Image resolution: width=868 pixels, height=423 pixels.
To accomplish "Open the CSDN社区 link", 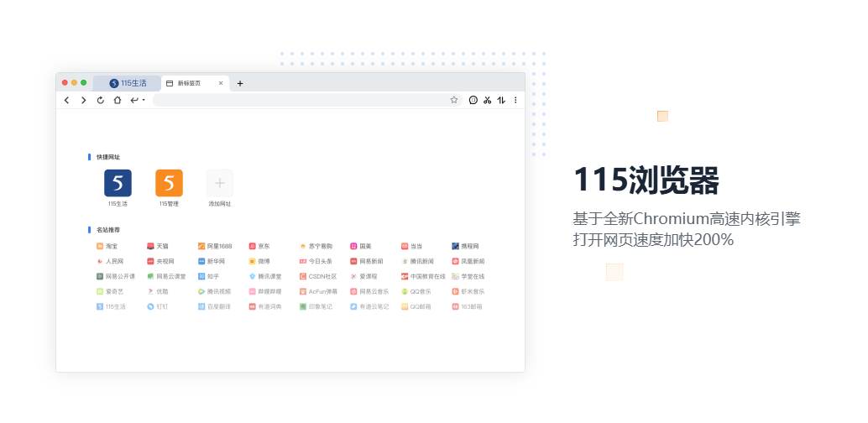I will pyautogui.click(x=318, y=276).
